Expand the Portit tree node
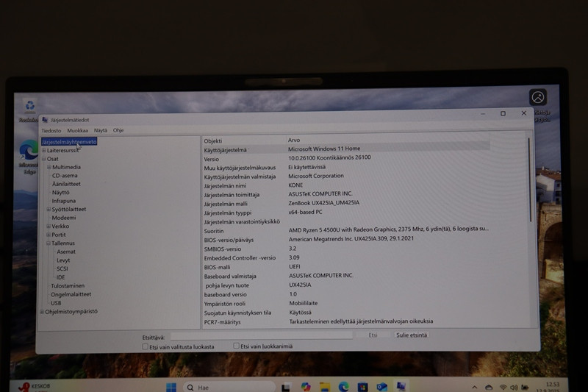Viewport: 588px width, 392px height. pyautogui.click(x=49, y=235)
